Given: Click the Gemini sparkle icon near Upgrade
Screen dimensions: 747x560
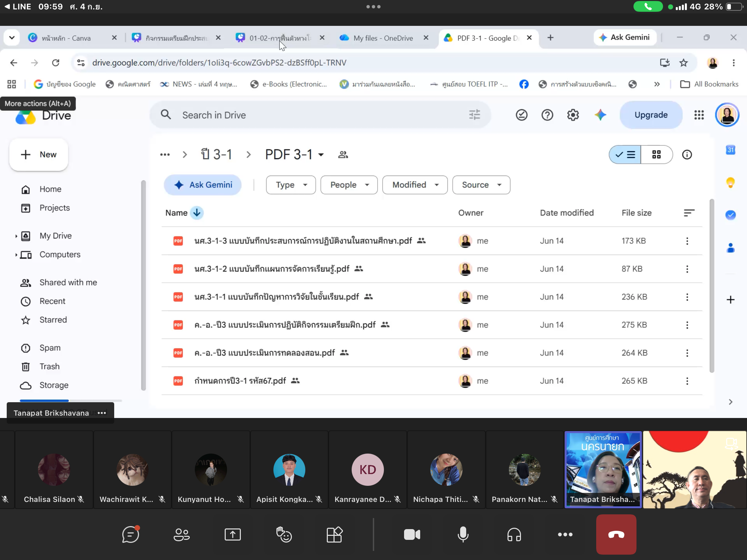Looking at the screenshot, I should [x=600, y=115].
